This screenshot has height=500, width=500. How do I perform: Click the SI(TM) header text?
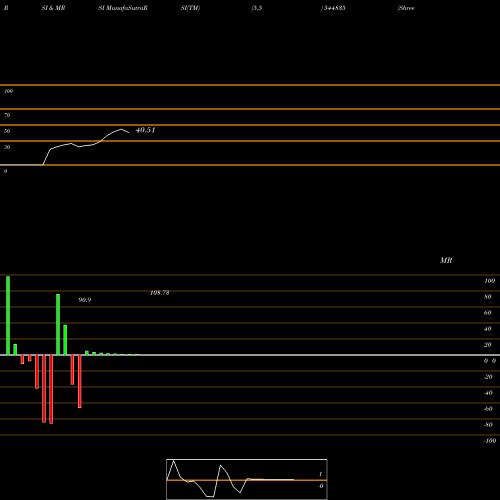(x=190, y=8)
